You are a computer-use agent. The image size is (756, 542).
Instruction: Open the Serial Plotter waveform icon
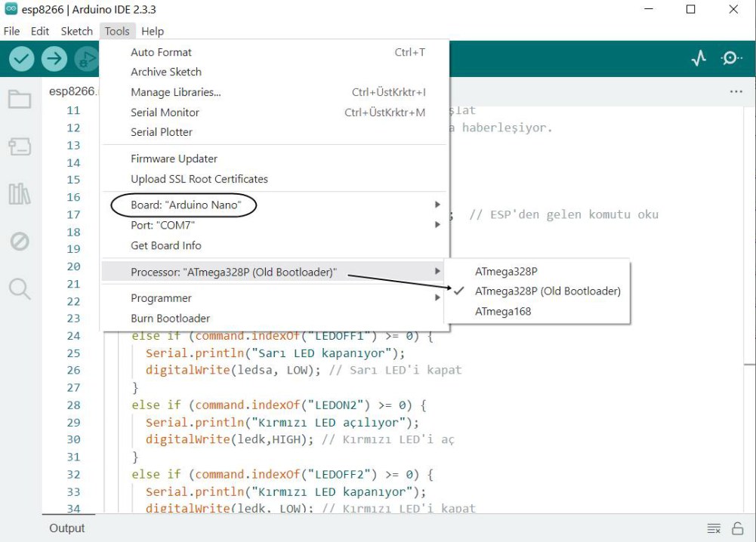point(699,58)
